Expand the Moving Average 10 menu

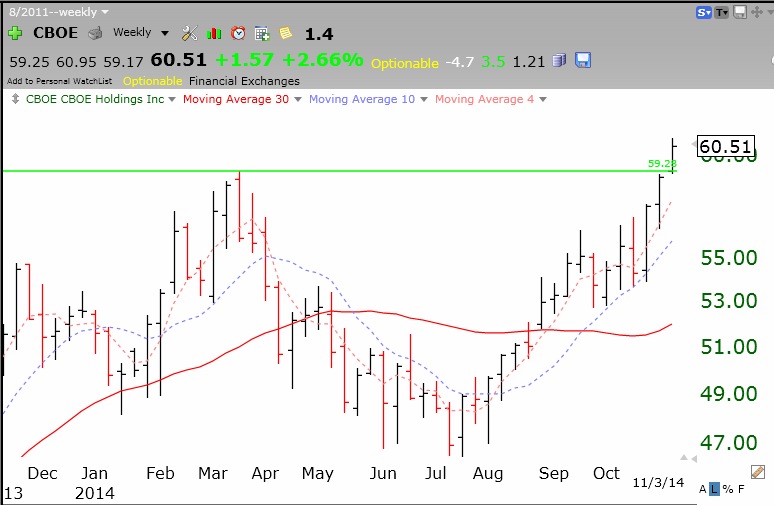(424, 99)
